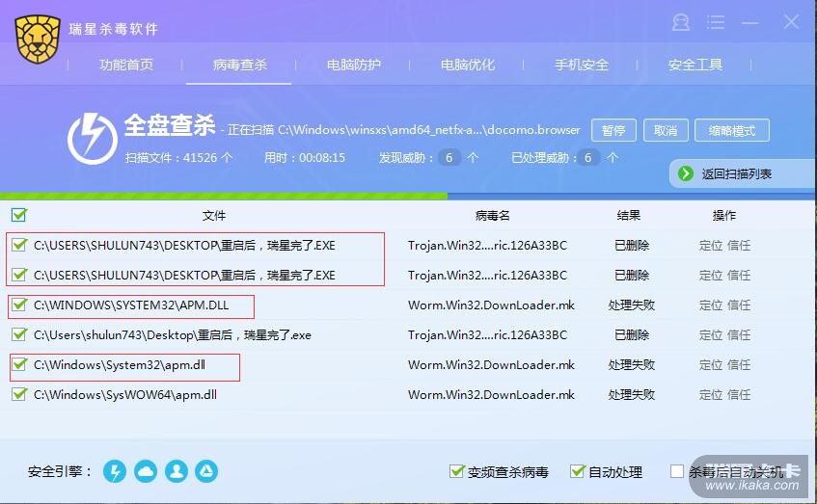Open the 电脑防护 tab
Image resolution: width=817 pixels, height=504 pixels.
point(353,65)
